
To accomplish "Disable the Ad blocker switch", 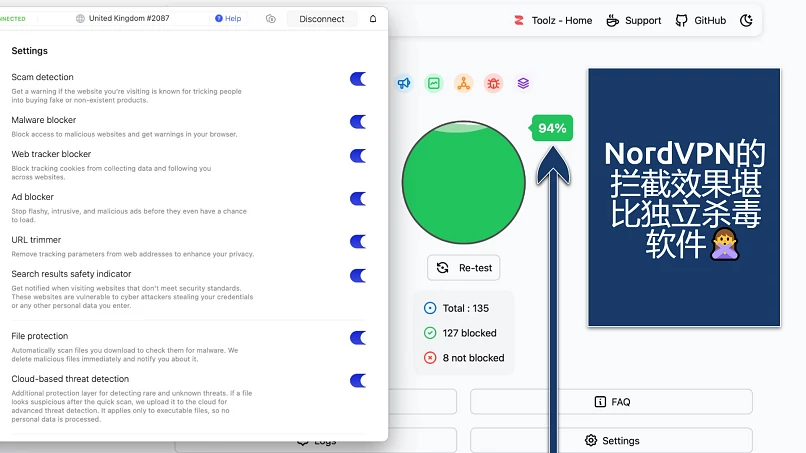I will click(x=358, y=198).
